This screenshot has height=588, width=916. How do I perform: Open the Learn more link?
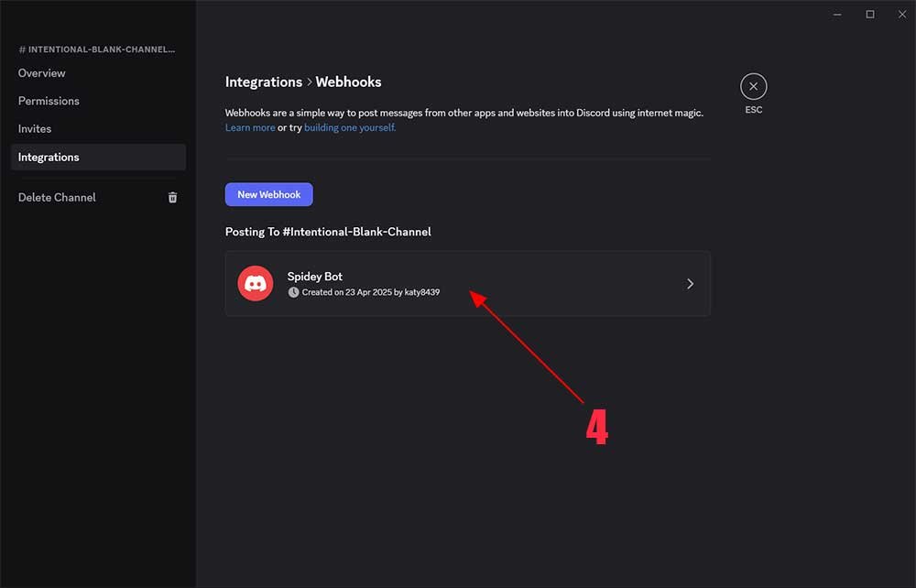250,127
